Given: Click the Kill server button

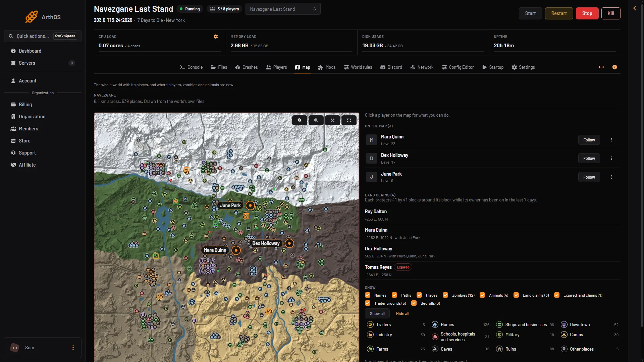Looking at the screenshot, I should (611, 13).
